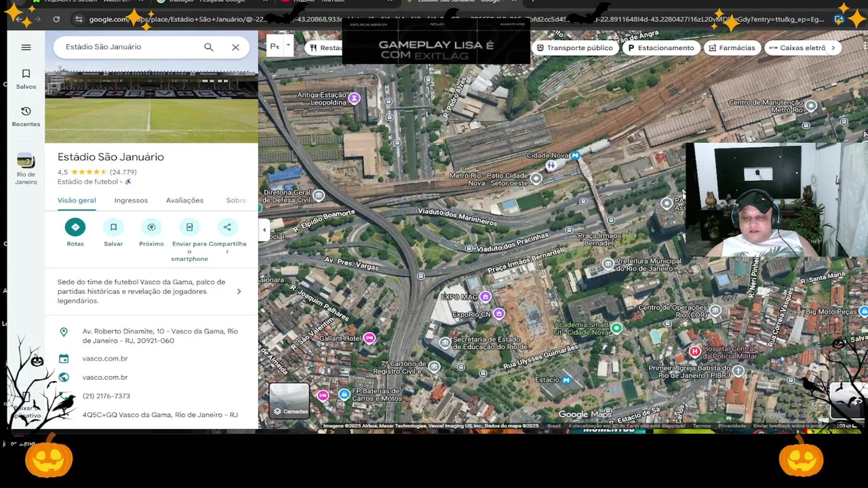The image size is (868, 488).
Task: Click the address Av. Roberto Dinamite text
Action: point(160,336)
